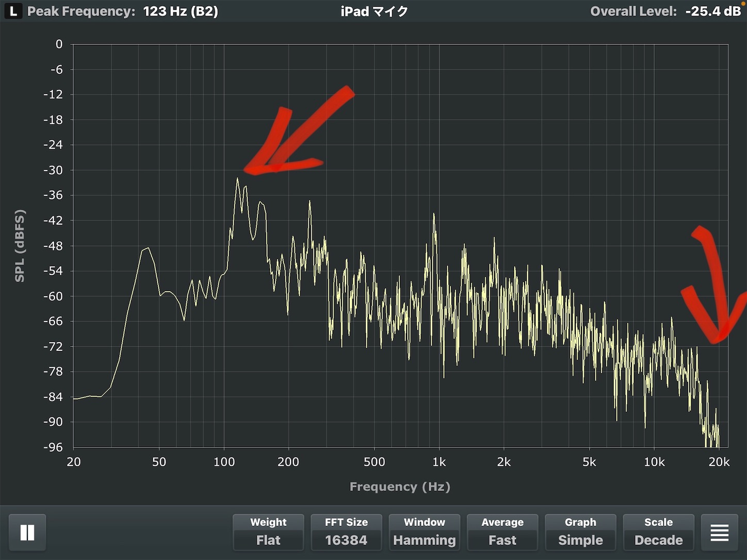Tap the -30 dBFS axis label
747x560 pixels.
[x=53, y=170]
